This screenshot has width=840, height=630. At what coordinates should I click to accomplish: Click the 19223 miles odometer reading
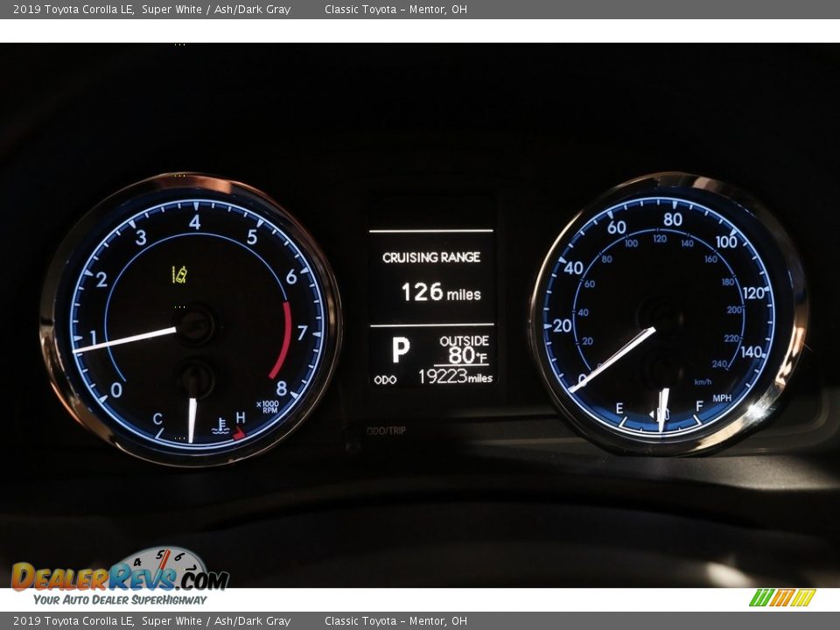click(x=455, y=377)
